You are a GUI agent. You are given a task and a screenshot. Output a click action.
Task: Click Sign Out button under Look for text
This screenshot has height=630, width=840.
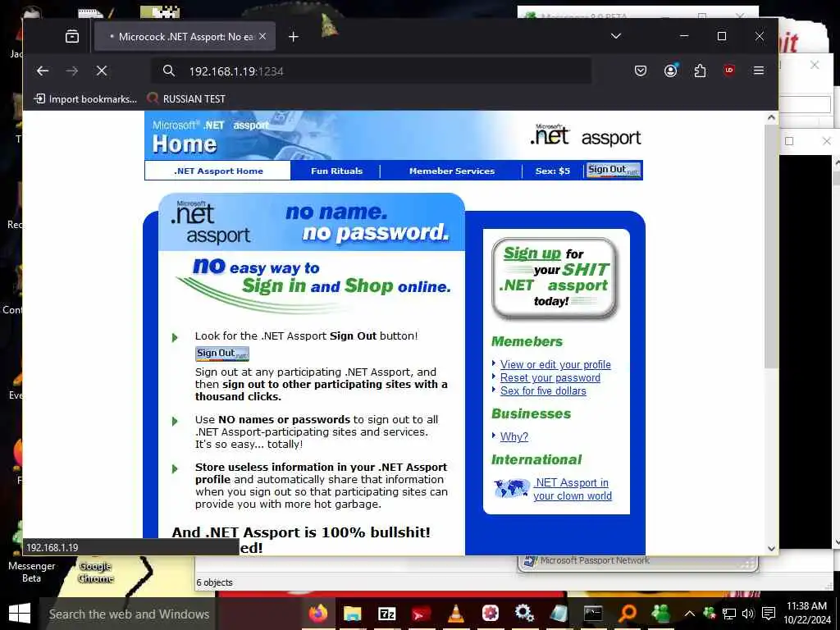click(221, 354)
